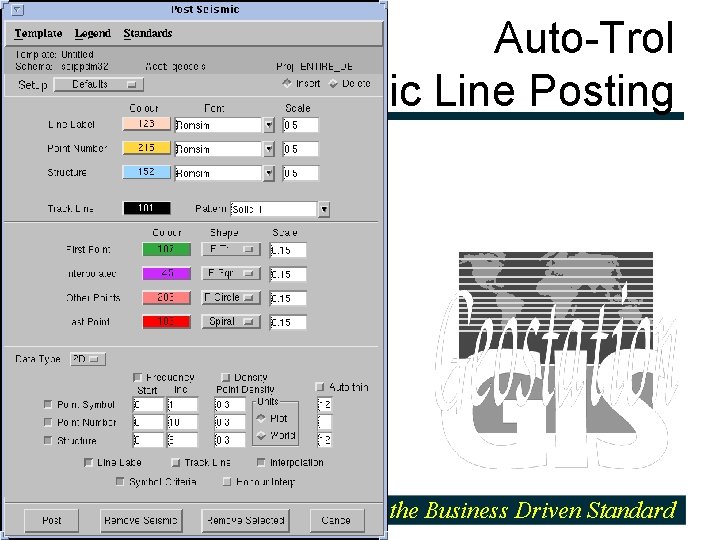This screenshot has height=540, width=720.
Task: Click the Remove Selected button
Action: pos(246,520)
